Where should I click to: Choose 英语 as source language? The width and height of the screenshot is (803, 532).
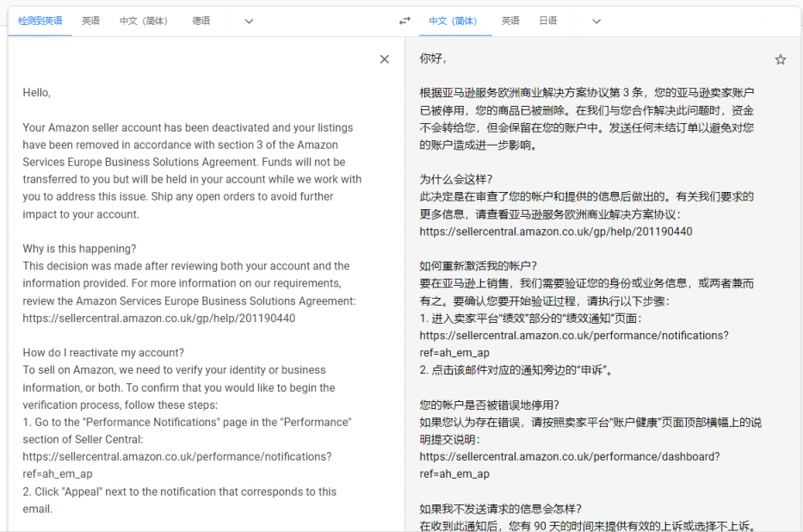click(90, 21)
